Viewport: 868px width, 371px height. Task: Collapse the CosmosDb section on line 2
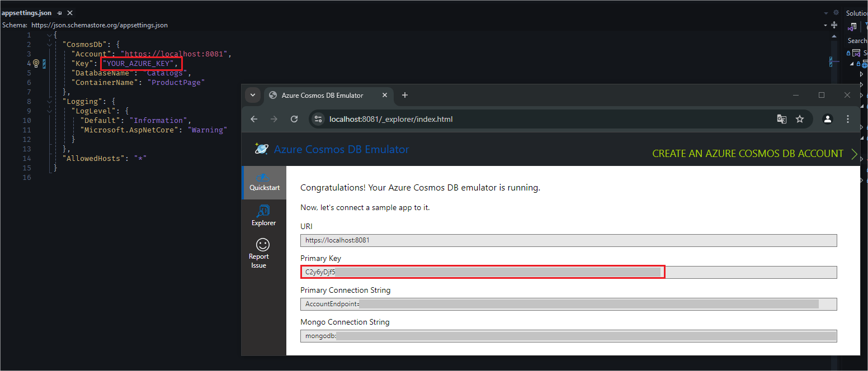click(x=50, y=44)
